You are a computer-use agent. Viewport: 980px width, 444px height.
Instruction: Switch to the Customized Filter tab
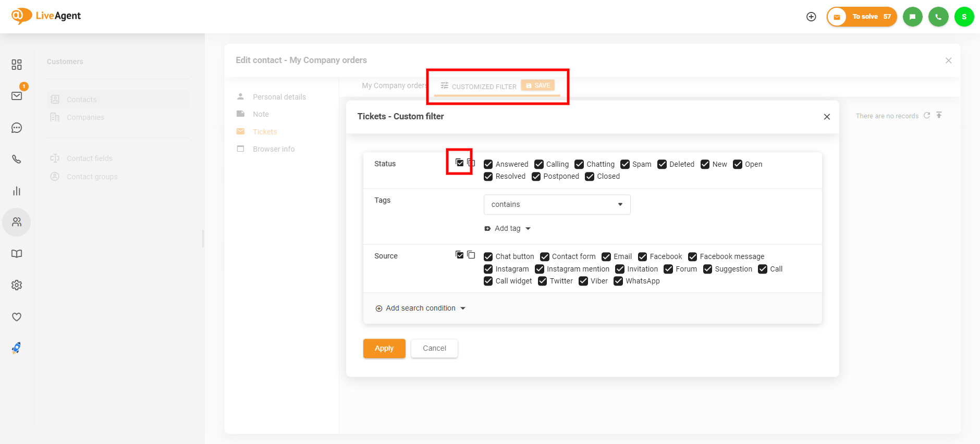click(x=479, y=87)
